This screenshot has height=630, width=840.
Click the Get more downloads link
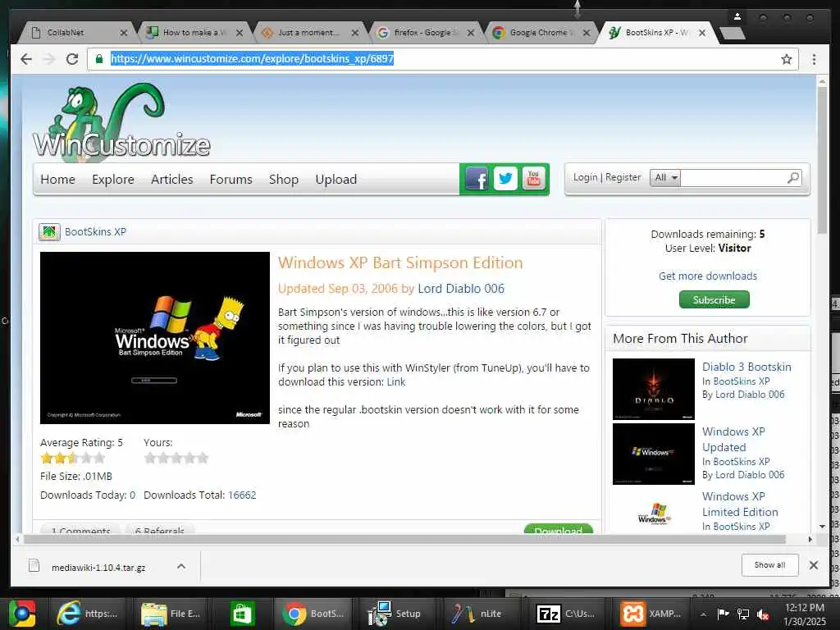point(708,276)
